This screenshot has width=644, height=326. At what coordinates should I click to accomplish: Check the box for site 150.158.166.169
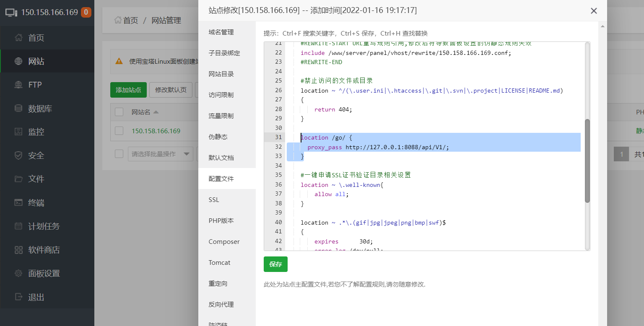[119, 131]
